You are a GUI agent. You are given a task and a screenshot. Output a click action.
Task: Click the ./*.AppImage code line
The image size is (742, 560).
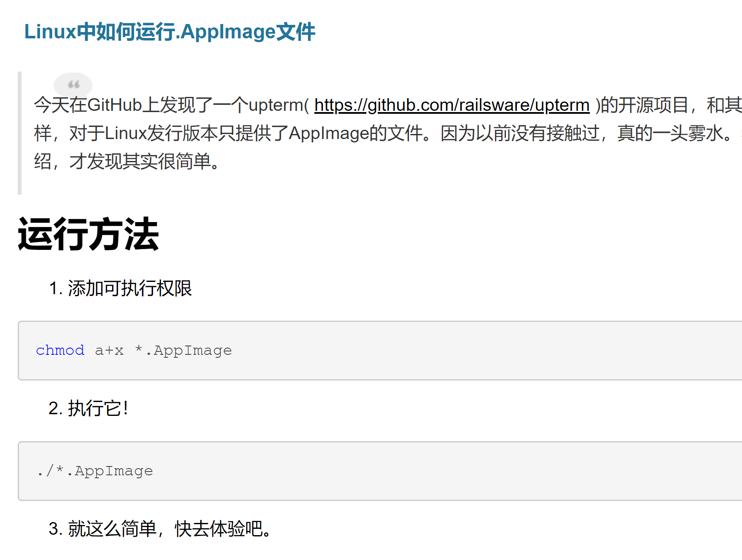(94, 471)
